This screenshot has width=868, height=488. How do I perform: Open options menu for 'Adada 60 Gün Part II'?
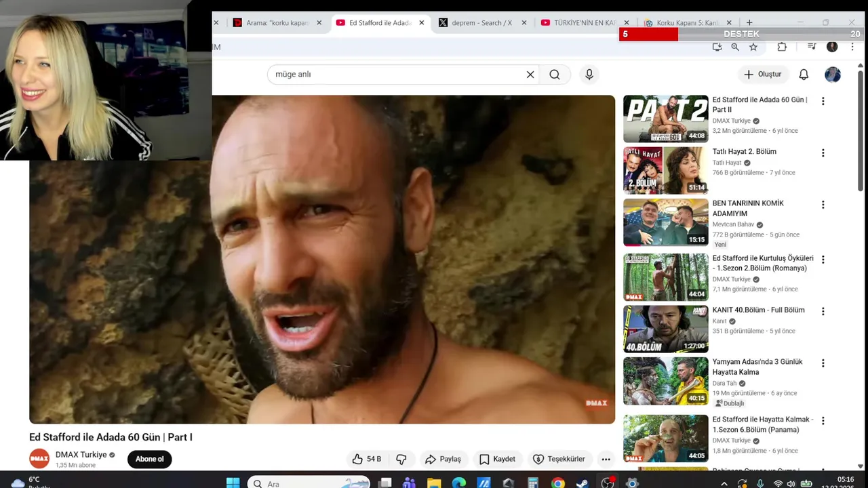823,101
